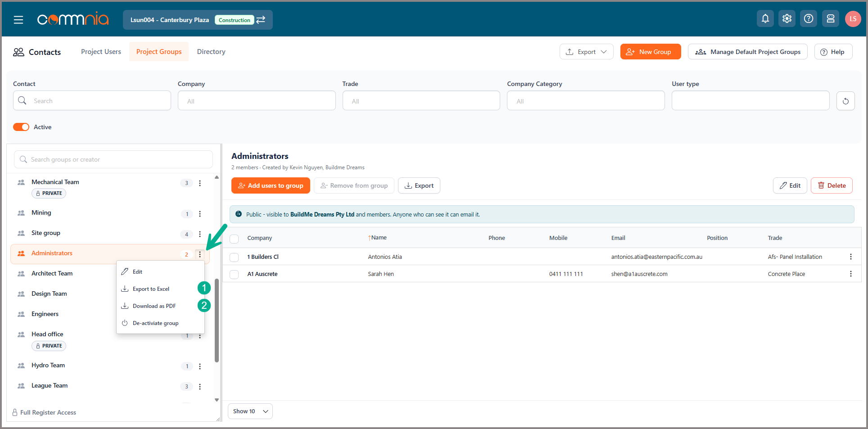Open row actions for Antonios Atia
Viewport: 868px width, 429px height.
pyautogui.click(x=851, y=257)
